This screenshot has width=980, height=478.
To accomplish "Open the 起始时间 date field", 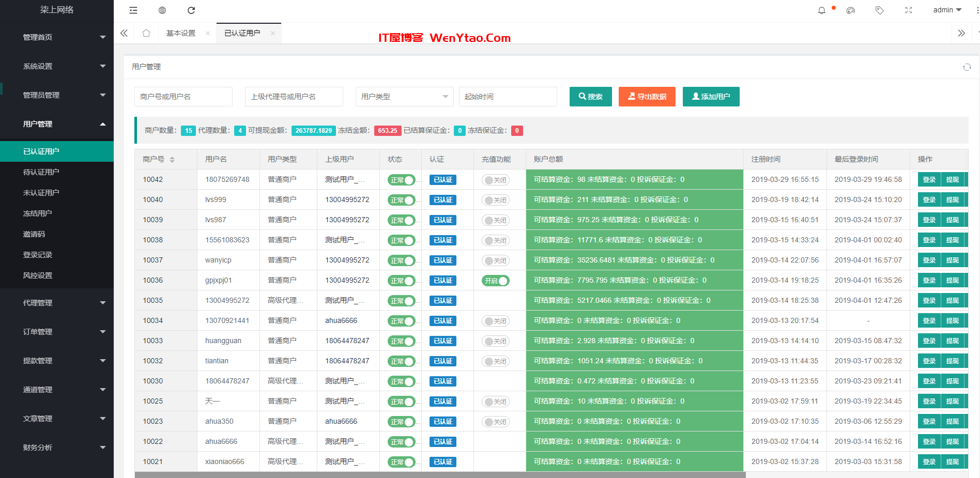I will coord(508,97).
